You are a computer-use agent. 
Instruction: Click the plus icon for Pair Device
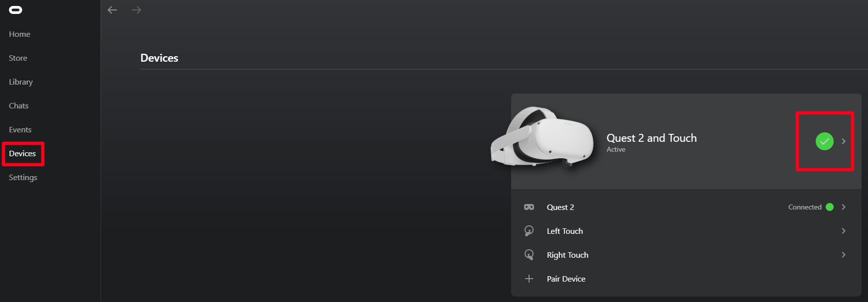tap(529, 279)
